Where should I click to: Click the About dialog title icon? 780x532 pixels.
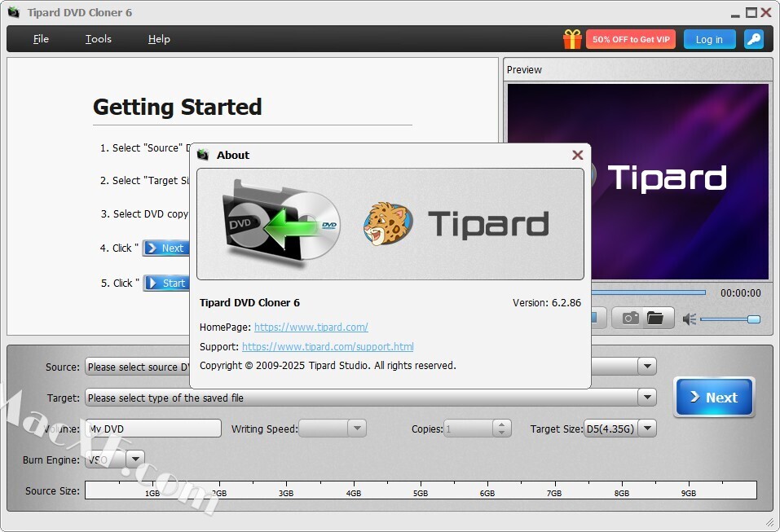pyautogui.click(x=203, y=155)
